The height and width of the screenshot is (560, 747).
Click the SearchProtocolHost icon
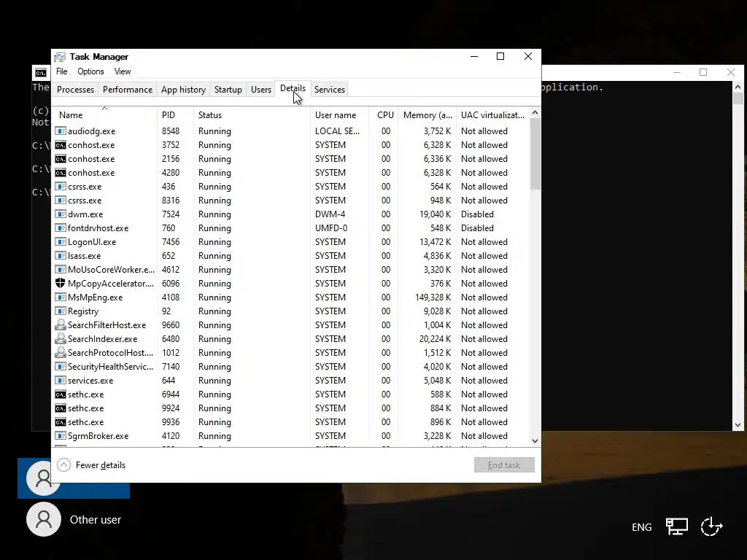coord(60,352)
